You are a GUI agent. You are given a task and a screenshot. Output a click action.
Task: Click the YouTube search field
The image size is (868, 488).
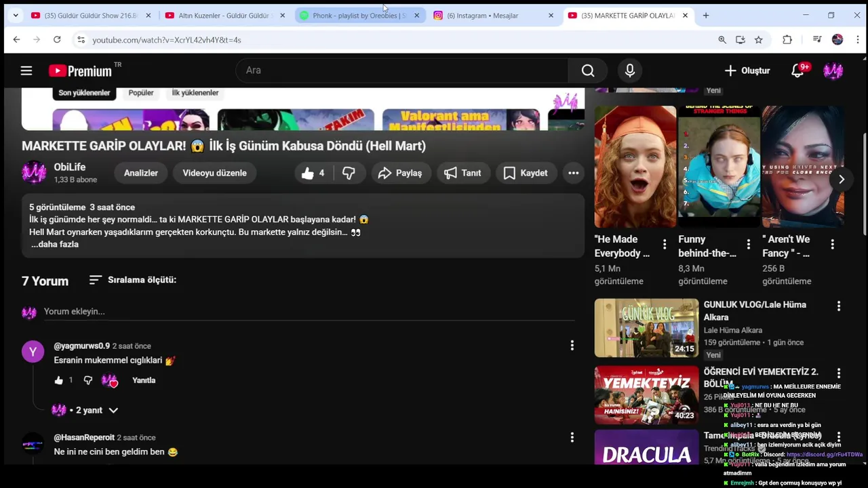[x=402, y=70]
